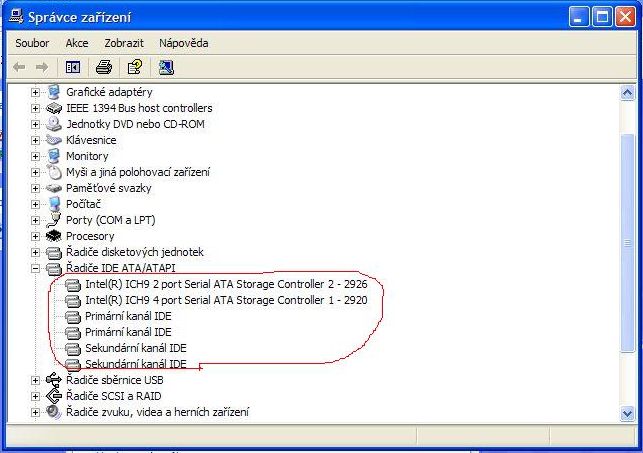Open the Soubor menu
Screen dimensions: 643x453
(32, 43)
